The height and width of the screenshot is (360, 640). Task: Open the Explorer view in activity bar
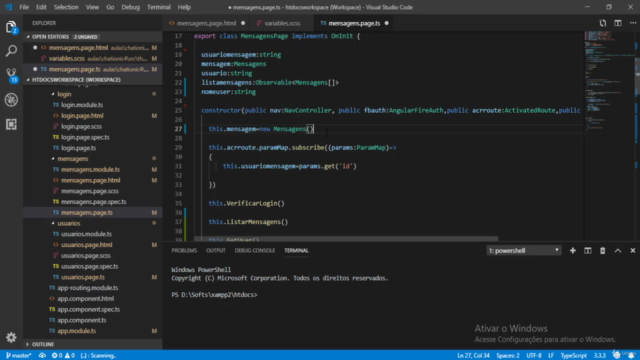coord(11,27)
